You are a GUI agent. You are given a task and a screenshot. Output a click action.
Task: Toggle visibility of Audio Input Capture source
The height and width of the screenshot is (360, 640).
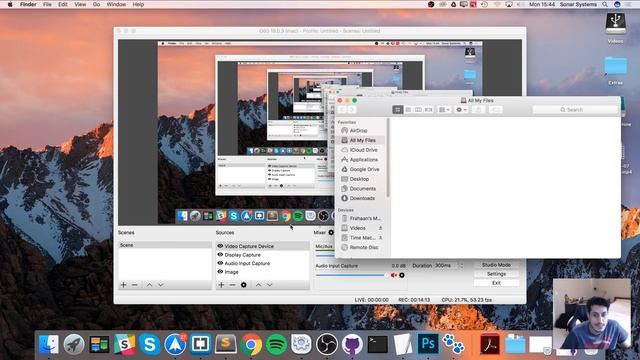tap(220, 263)
